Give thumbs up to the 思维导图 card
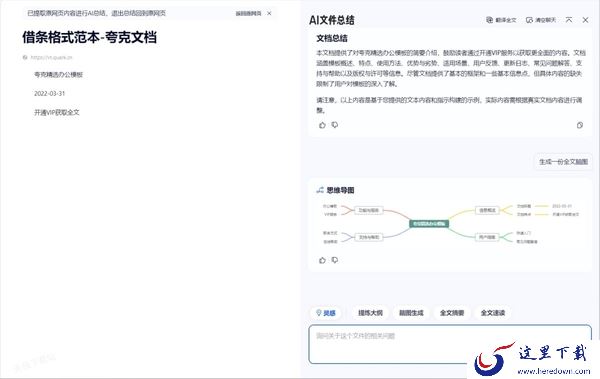 [322, 260]
